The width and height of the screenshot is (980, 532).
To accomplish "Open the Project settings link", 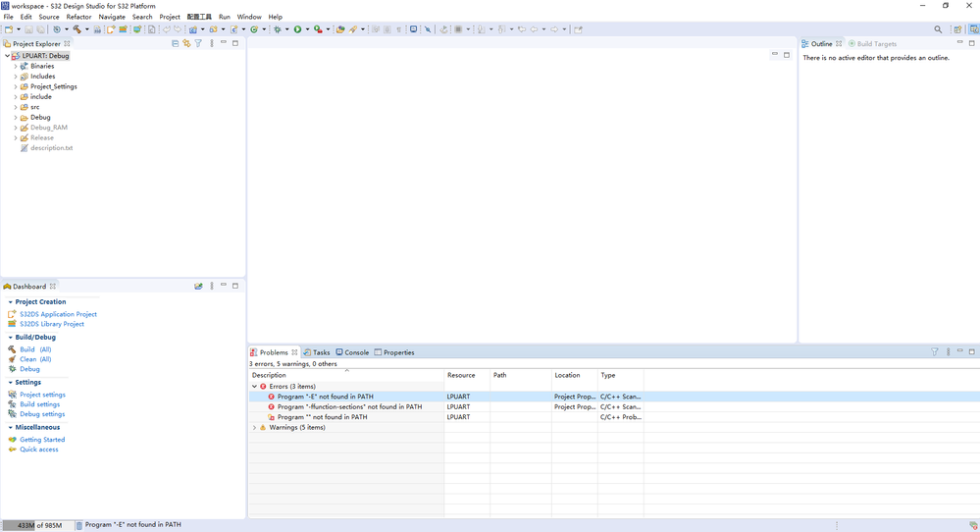I will point(42,395).
